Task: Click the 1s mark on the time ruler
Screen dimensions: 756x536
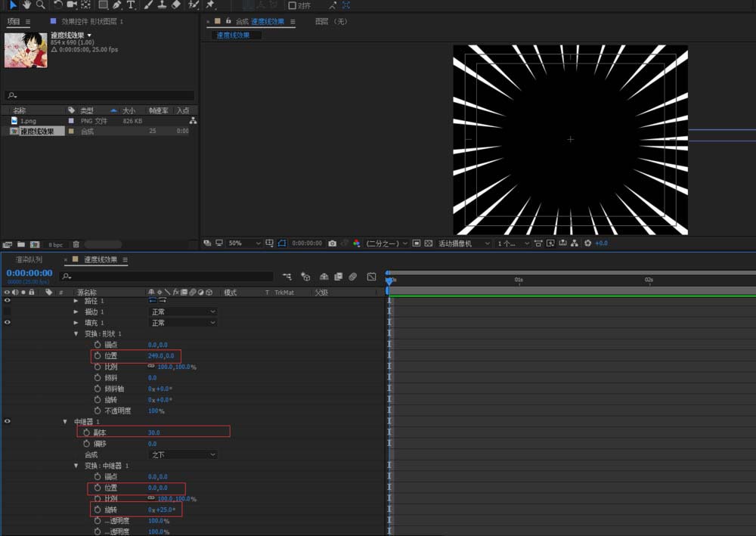Action: pyautogui.click(x=519, y=280)
